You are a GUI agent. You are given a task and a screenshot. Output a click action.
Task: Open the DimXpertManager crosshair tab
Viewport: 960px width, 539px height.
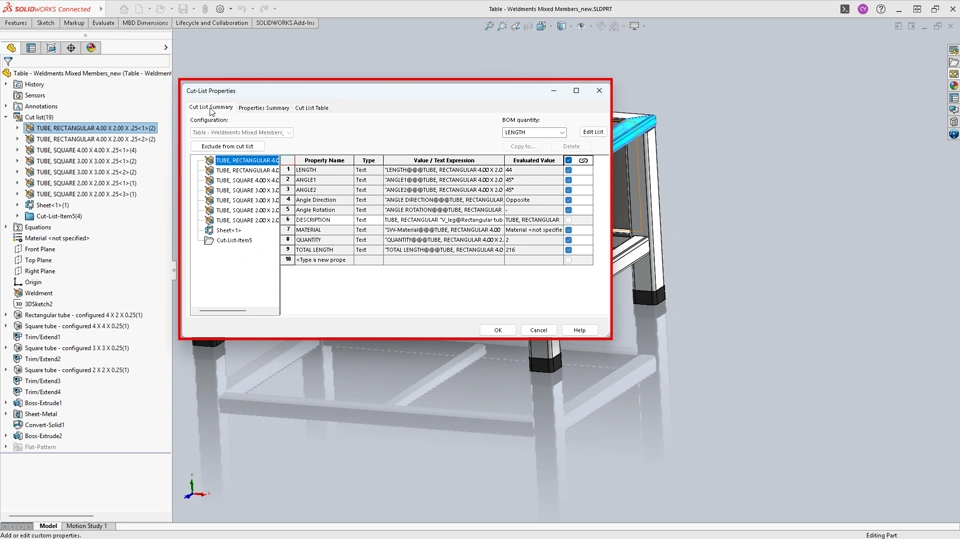(x=71, y=48)
